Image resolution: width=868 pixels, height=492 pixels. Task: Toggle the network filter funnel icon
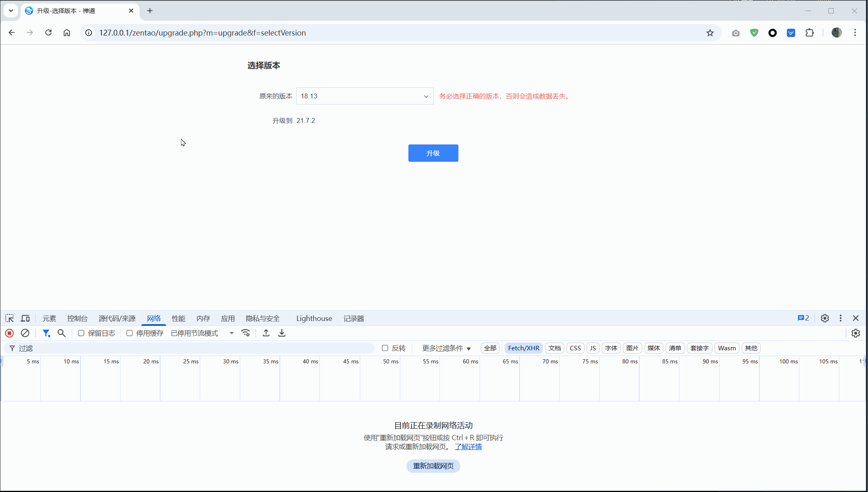[46, 333]
